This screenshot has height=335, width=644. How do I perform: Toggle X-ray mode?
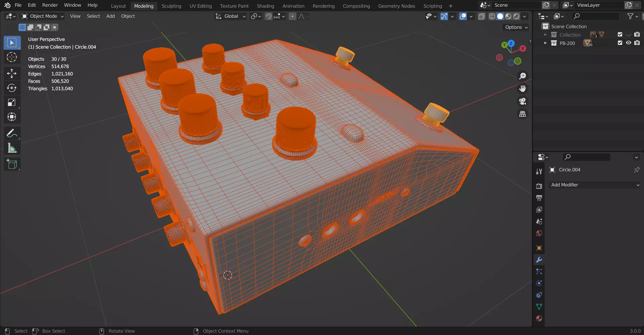(482, 16)
